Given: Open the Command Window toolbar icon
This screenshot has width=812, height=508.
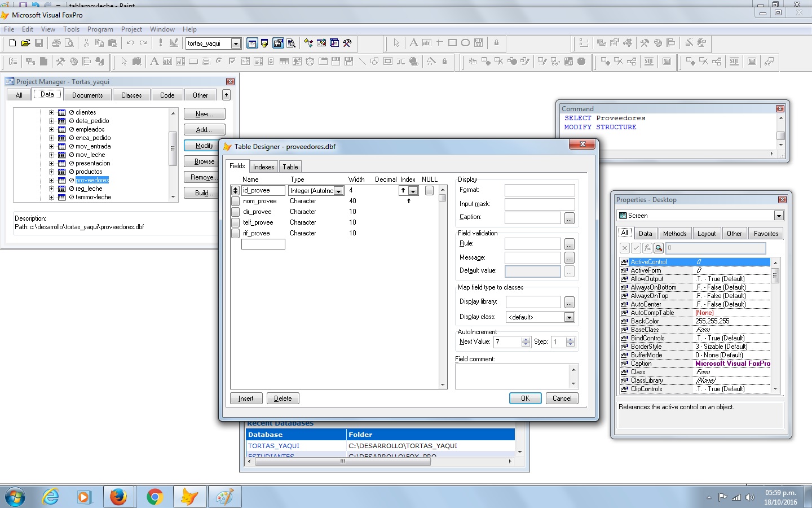Looking at the screenshot, I should click(252, 43).
